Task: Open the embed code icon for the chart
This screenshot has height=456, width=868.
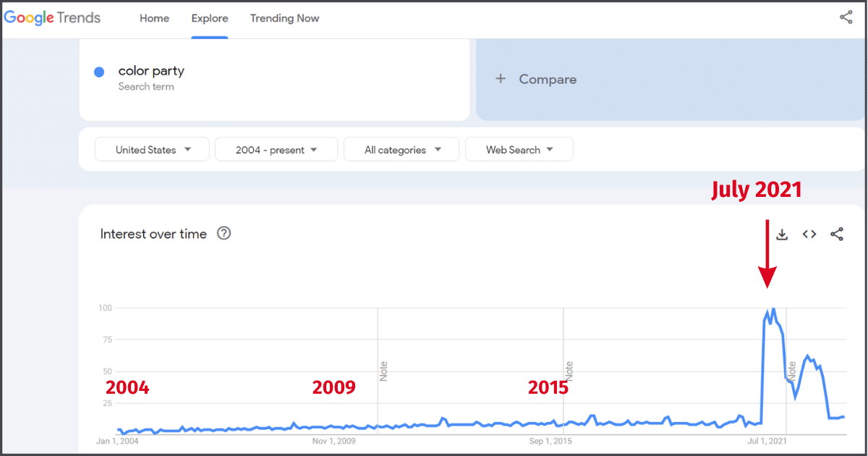Action: coord(809,235)
